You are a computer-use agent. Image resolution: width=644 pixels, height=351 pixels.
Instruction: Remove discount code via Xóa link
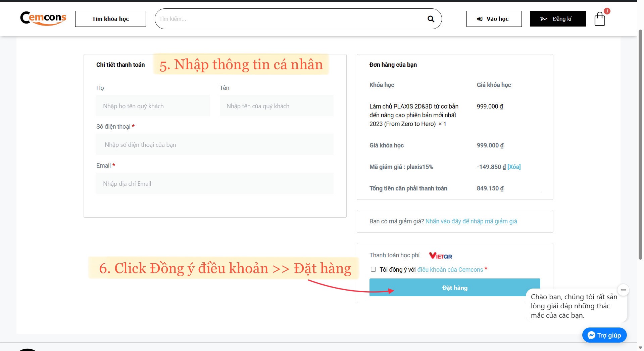pos(514,167)
